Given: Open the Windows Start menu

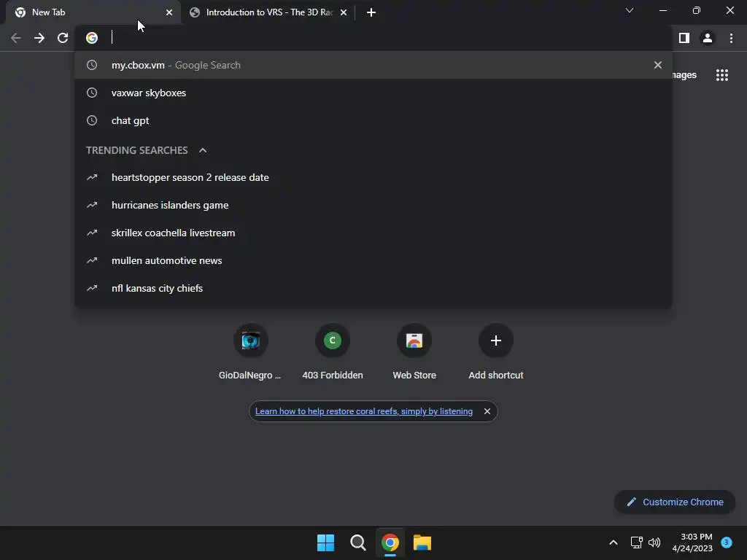Looking at the screenshot, I should 326,542.
